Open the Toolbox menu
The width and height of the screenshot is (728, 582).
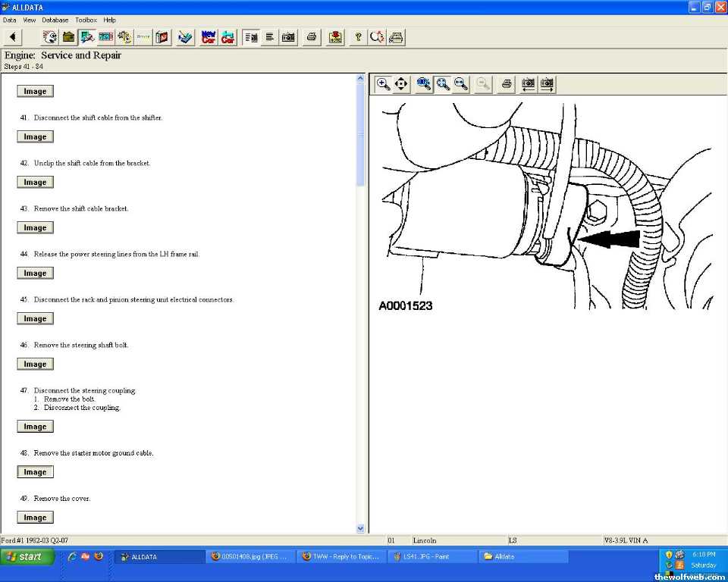(x=86, y=20)
